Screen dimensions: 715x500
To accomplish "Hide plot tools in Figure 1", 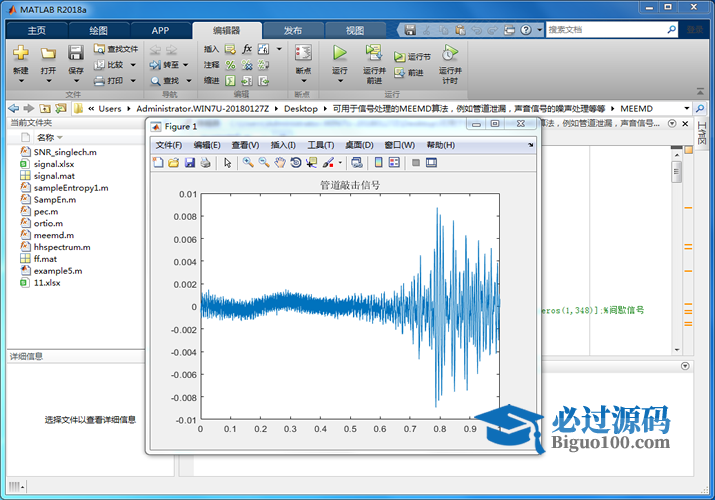I will click(415, 162).
